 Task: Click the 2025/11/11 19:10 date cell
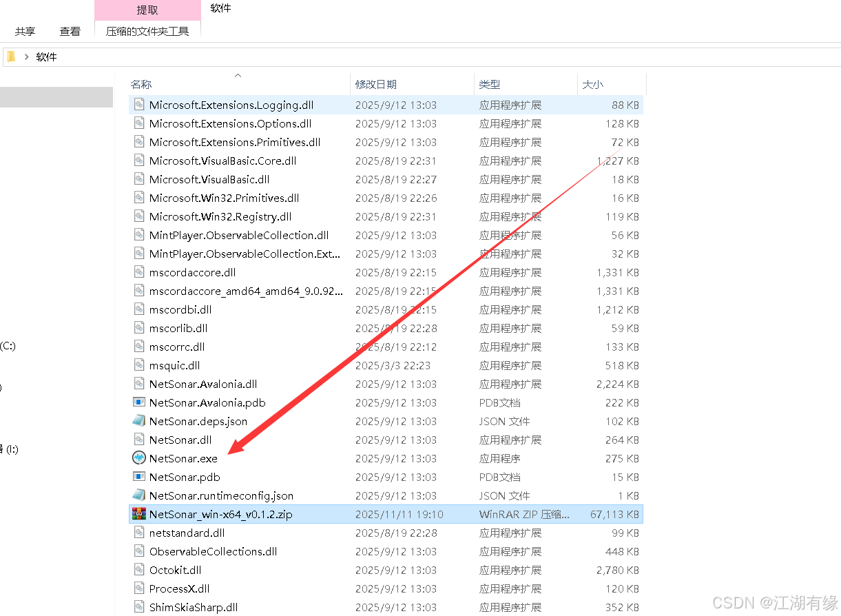(x=399, y=514)
